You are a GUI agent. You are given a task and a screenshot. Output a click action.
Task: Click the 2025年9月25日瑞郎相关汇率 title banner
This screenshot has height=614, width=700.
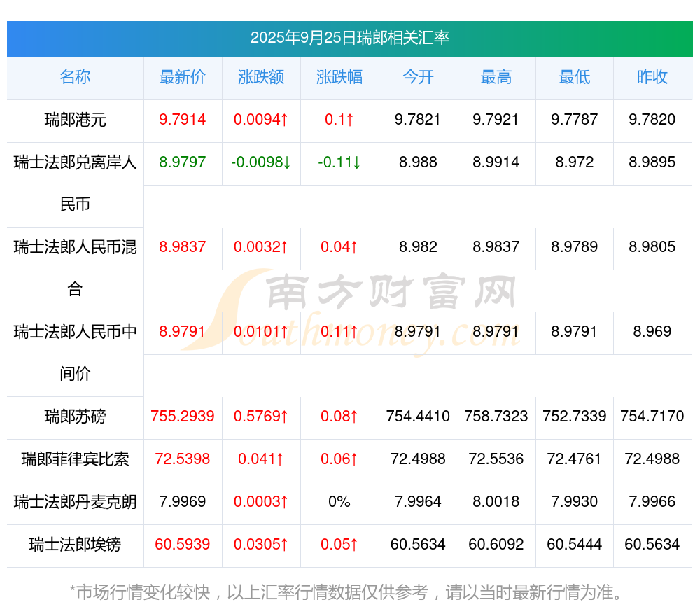(x=349, y=39)
